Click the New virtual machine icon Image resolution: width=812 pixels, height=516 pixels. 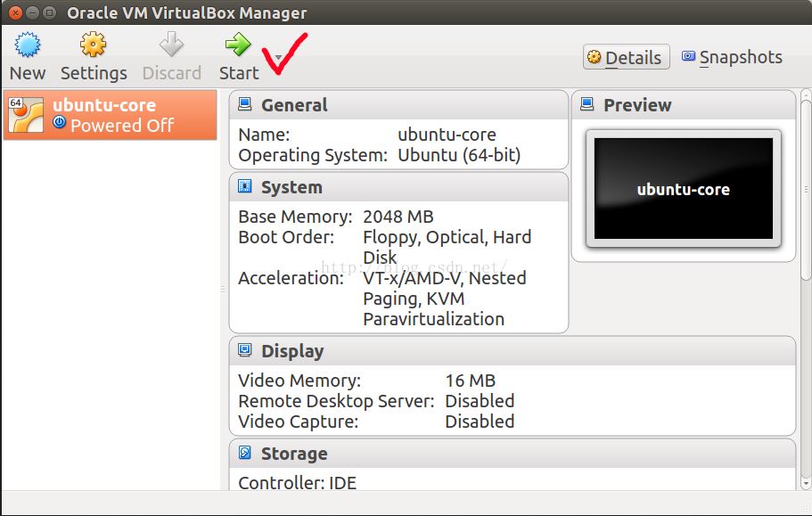pos(29,45)
